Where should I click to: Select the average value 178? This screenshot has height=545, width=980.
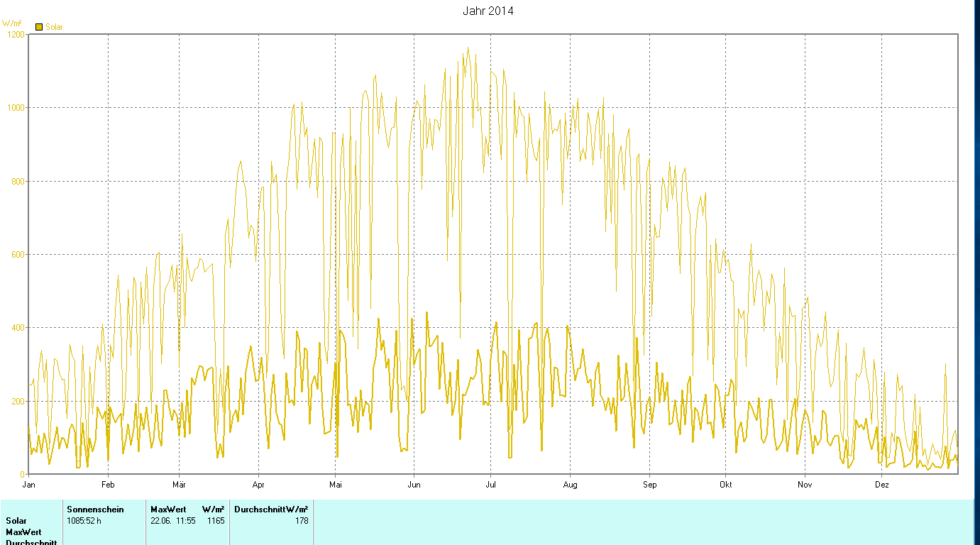(302, 521)
